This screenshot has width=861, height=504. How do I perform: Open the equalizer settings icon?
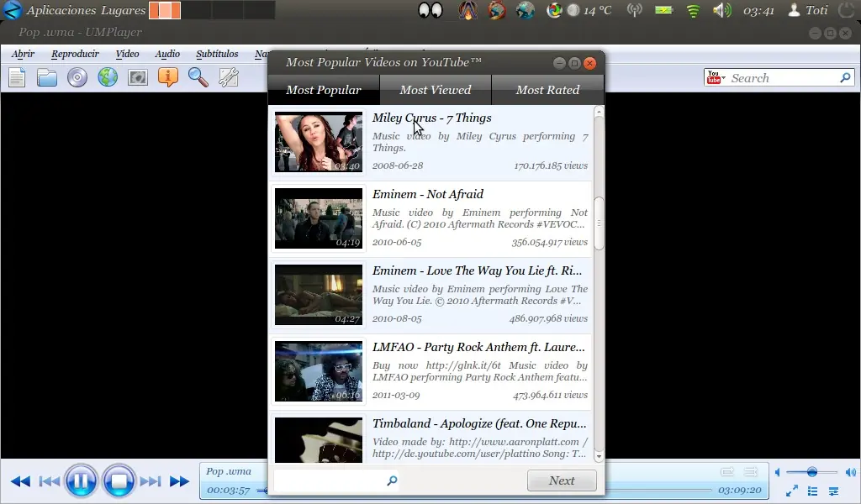click(x=833, y=491)
